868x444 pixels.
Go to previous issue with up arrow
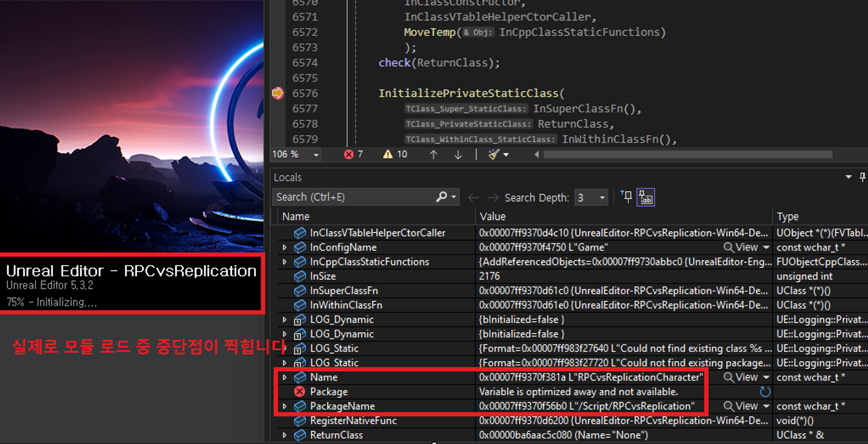433,155
